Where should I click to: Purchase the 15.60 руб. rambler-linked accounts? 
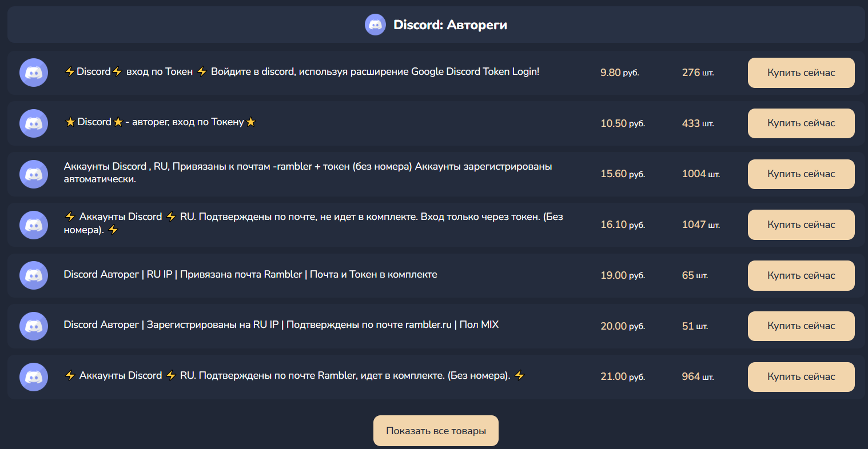click(801, 174)
